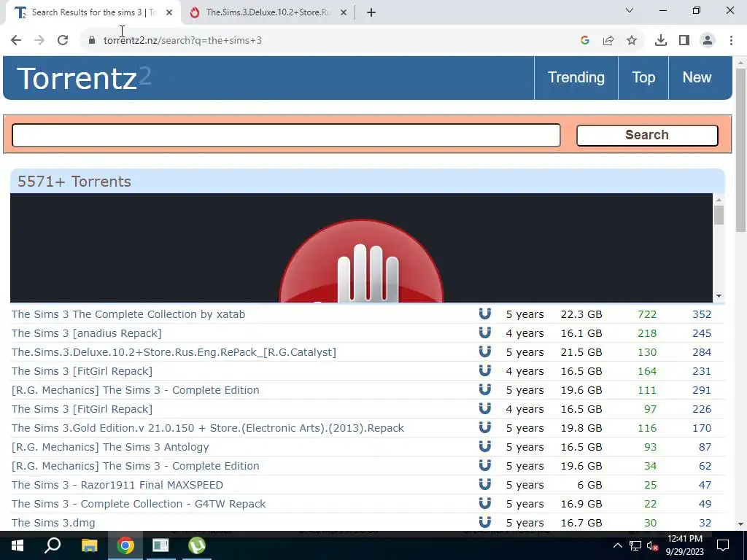Select the Search Results for the sims 3 tab
Viewport: 747px width, 560px height.
(93, 12)
